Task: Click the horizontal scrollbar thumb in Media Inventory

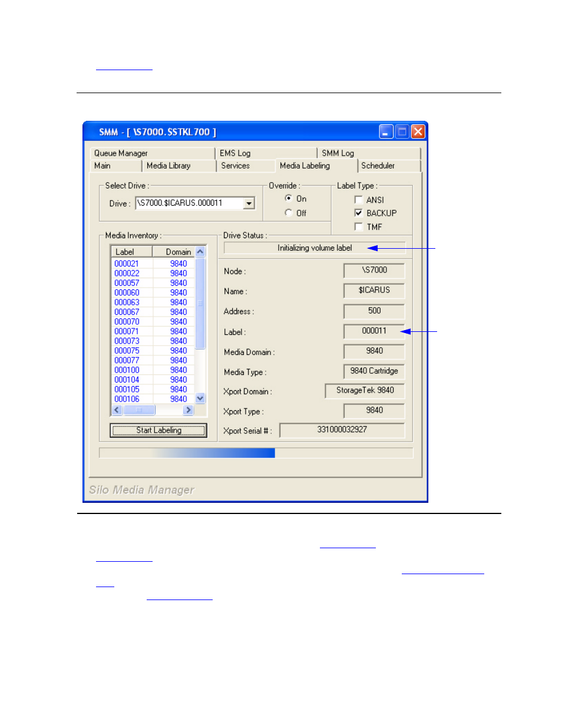Action: point(139,410)
